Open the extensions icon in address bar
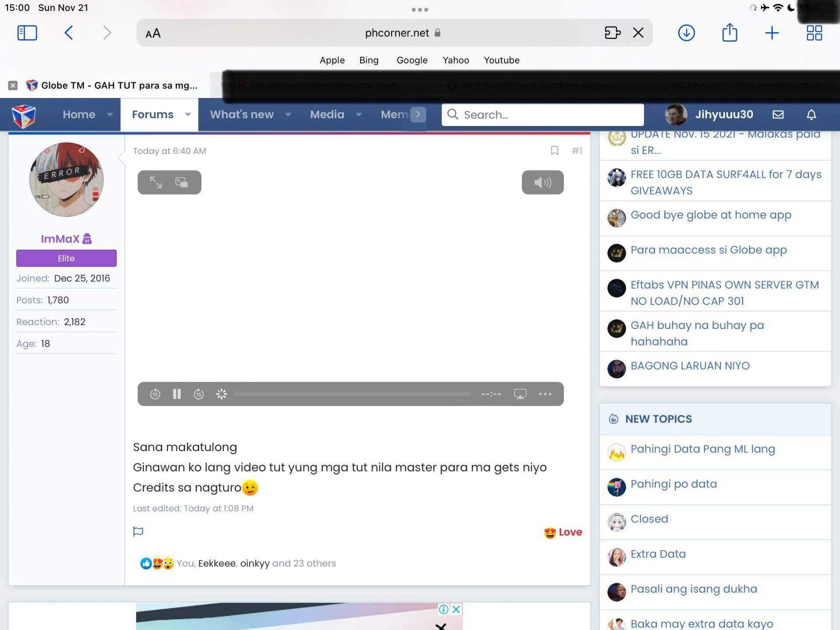840x630 pixels. tap(612, 33)
